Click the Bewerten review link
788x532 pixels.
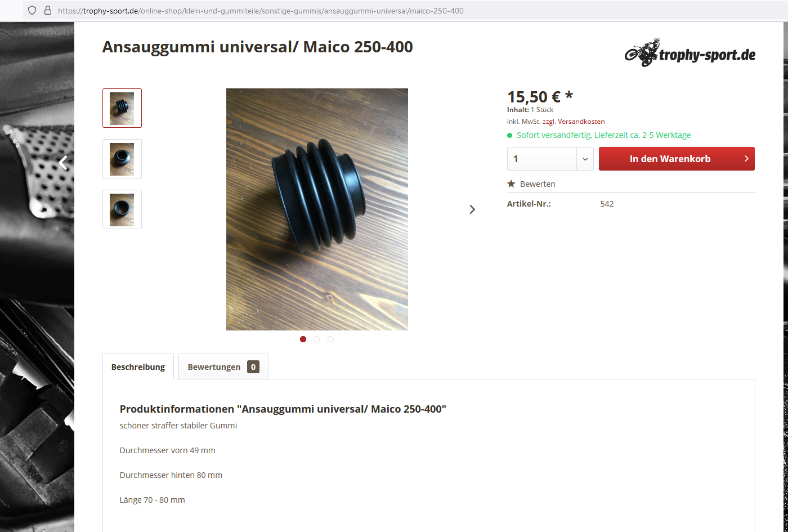538,184
